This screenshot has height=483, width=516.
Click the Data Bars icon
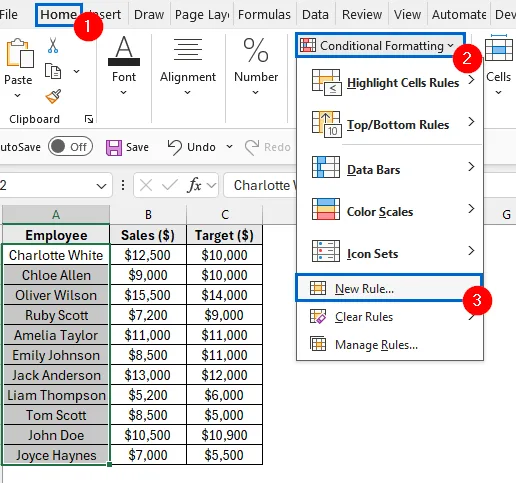coord(326,167)
